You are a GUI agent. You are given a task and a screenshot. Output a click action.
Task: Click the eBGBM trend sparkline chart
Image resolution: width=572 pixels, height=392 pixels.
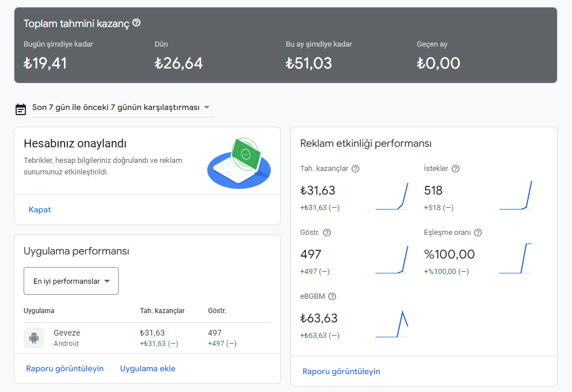point(392,324)
